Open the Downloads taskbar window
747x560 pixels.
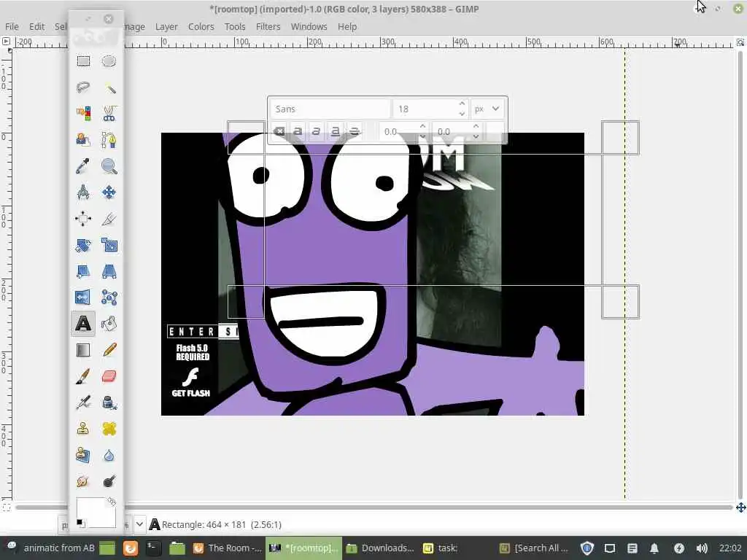[x=379, y=548]
